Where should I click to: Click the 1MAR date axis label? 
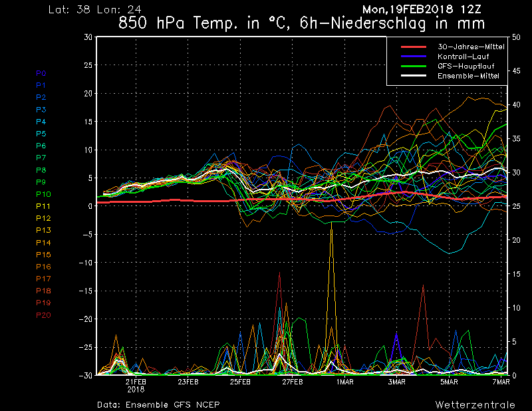coord(344,382)
